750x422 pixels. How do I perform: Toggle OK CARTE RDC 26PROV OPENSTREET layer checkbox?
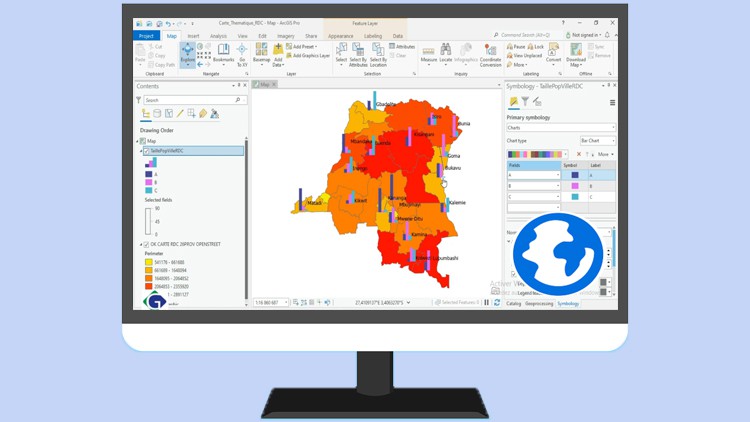click(146, 244)
